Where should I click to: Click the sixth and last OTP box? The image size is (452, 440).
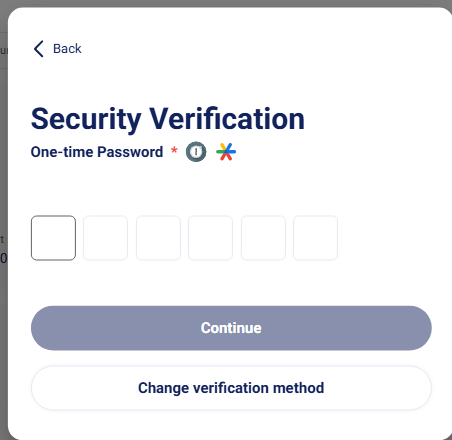[x=315, y=238]
